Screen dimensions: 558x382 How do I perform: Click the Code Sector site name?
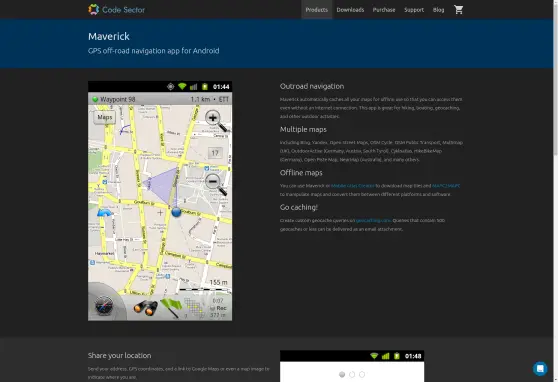[123, 10]
